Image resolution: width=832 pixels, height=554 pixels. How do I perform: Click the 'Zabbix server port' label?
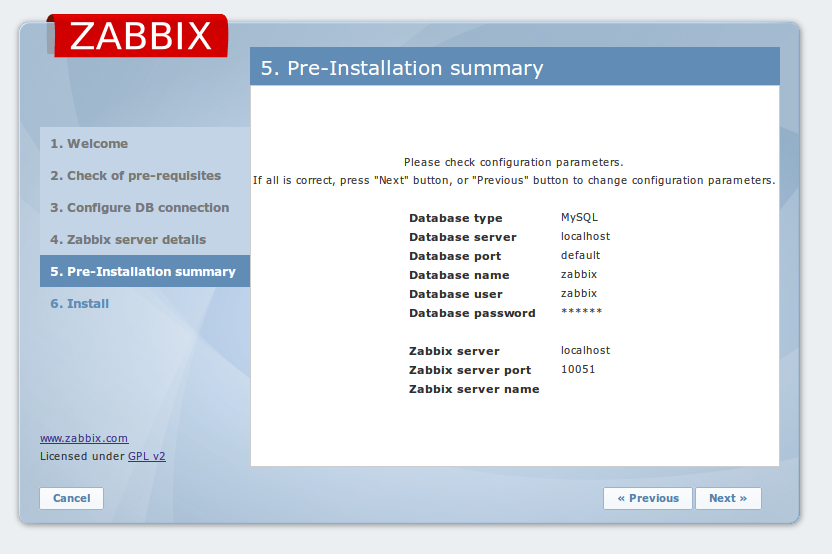(x=470, y=370)
